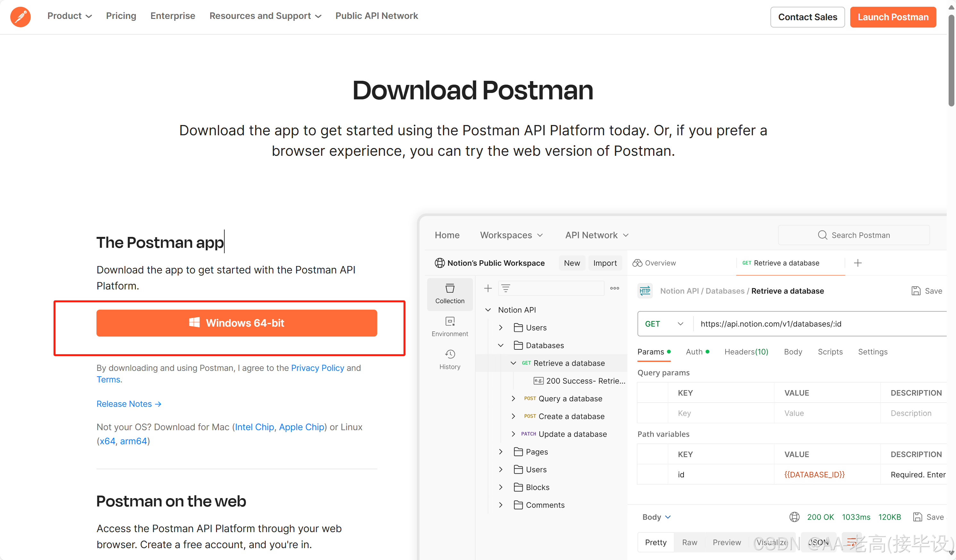Click the magnifier in Search Postman
The image size is (956, 560).
[822, 235]
